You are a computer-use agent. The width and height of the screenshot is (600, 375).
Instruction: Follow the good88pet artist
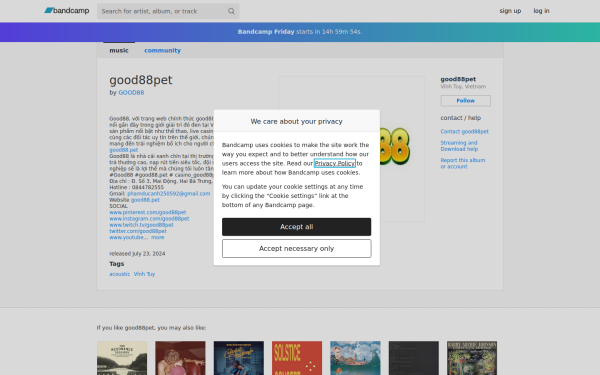click(465, 101)
